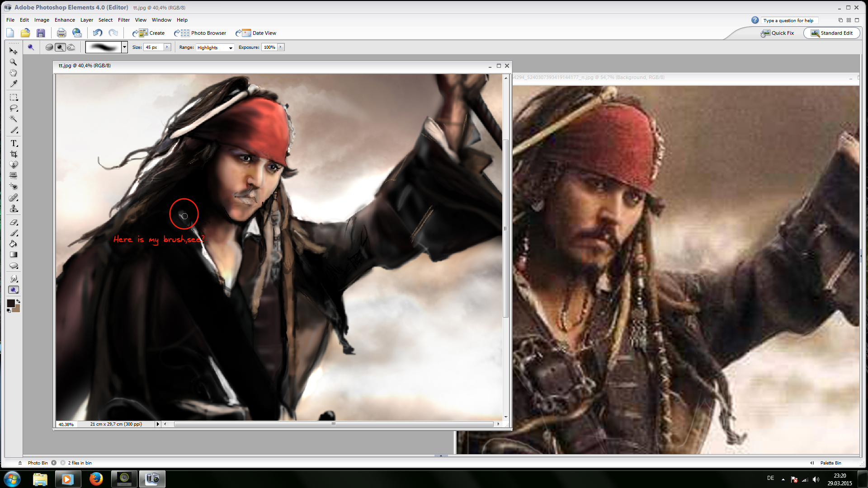Viewport: 868px width, 488px height.
Task: Click the background color swatch
Action: click(x=16, y=309)
